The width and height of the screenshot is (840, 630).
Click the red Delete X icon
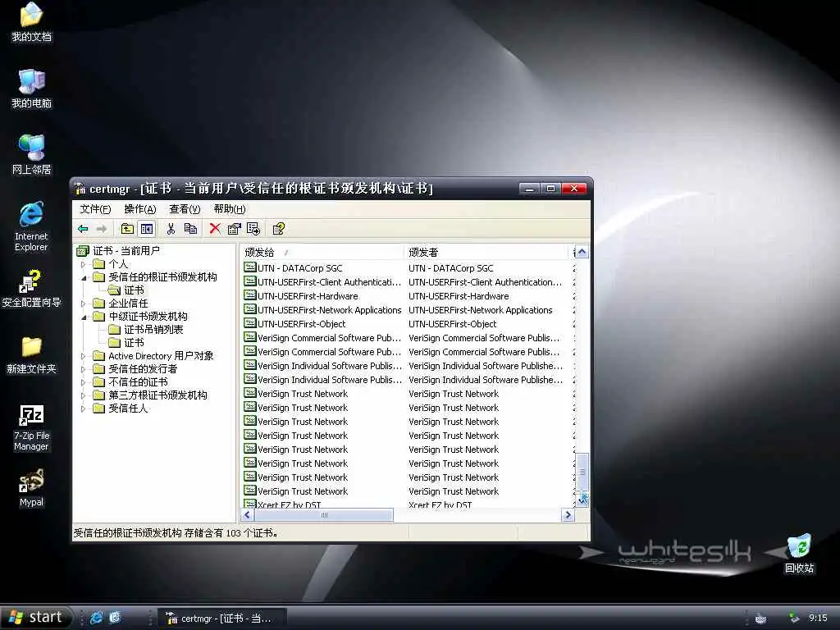(x=215, y=230)
